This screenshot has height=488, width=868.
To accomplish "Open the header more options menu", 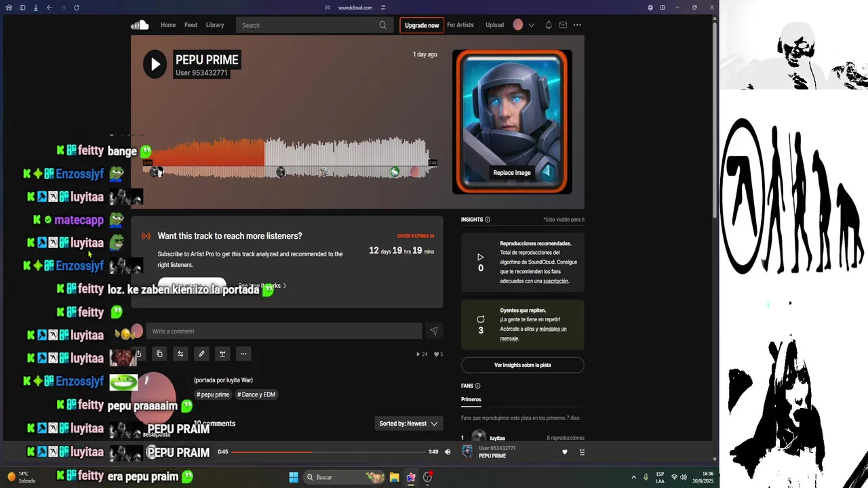I will (577, 25).
